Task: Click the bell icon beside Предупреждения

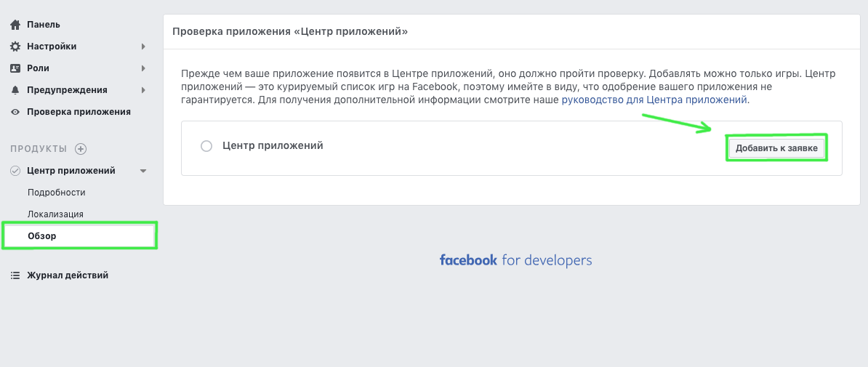Action: point(15,90)
